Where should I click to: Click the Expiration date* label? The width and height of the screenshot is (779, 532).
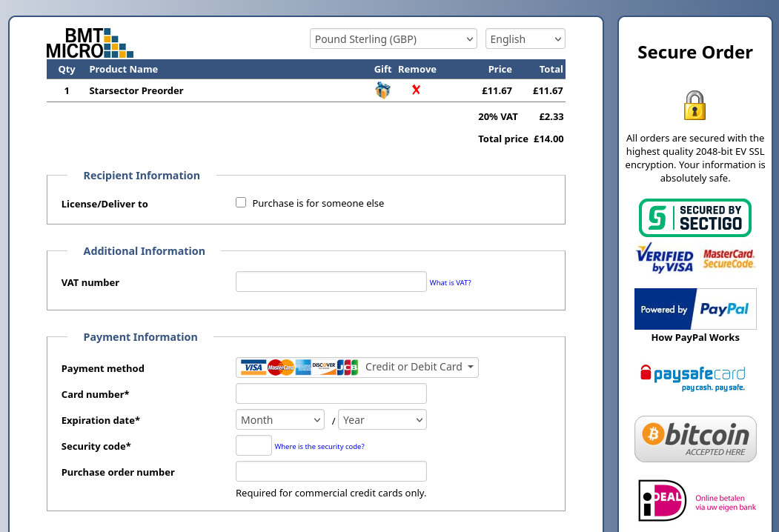100,420
